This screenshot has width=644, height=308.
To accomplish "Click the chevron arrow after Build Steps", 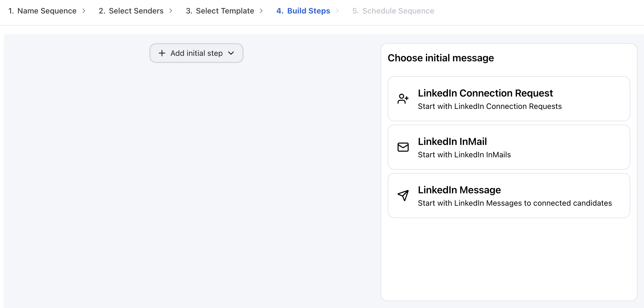I will pos(337,11).
